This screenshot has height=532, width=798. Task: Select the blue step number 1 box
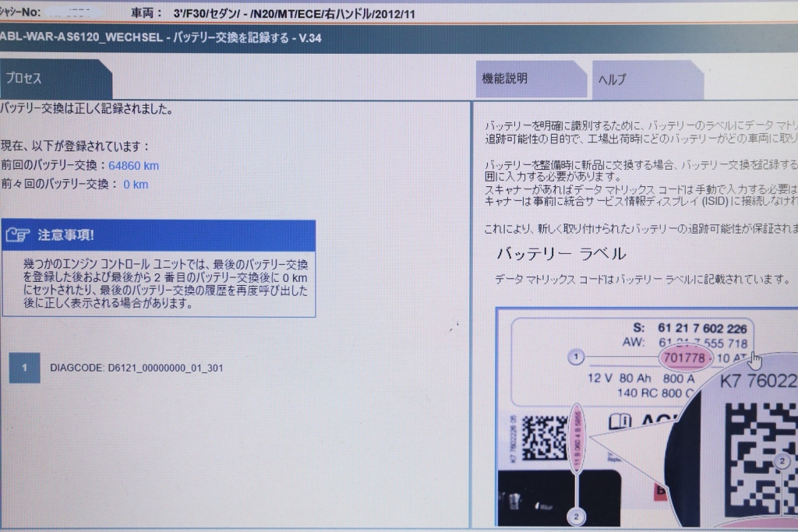(24, 367)
